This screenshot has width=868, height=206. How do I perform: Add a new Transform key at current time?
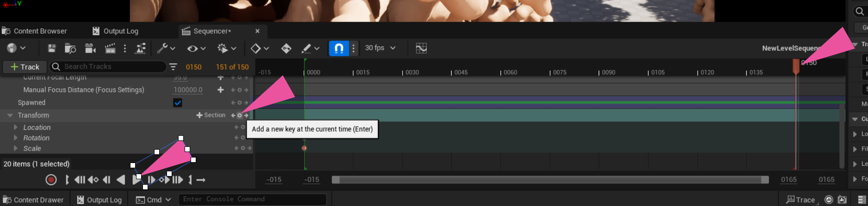click(x=240, y=115)
